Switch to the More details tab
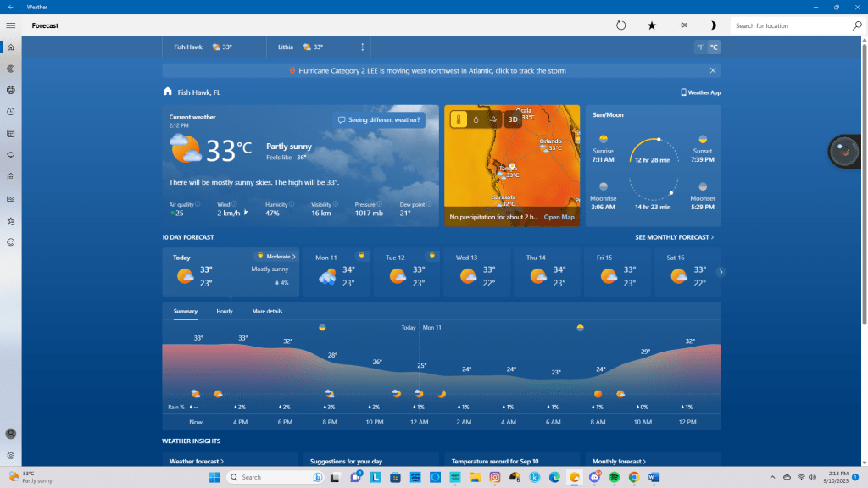The width and height of the screenshot is (868, 488). 267,312
